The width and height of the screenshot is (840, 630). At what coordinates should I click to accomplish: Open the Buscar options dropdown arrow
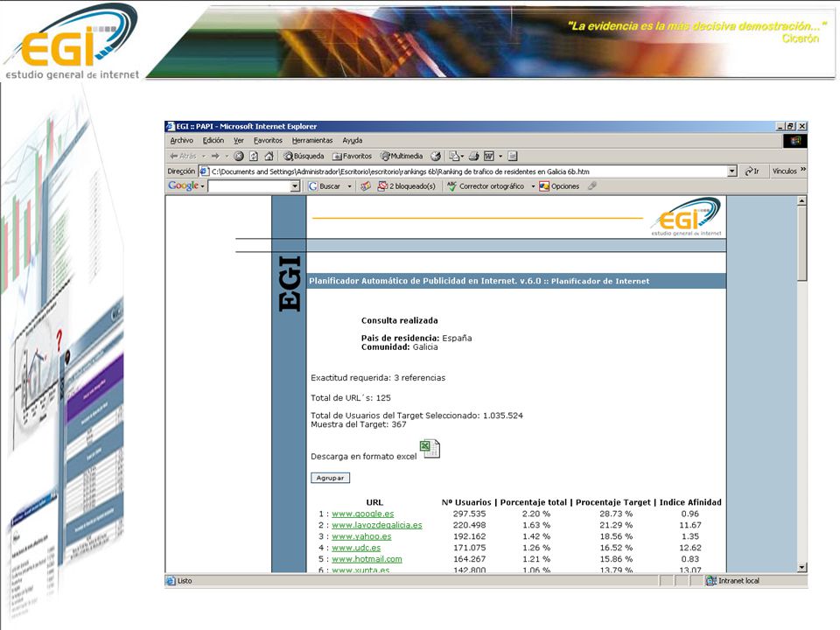pos(349,186)
